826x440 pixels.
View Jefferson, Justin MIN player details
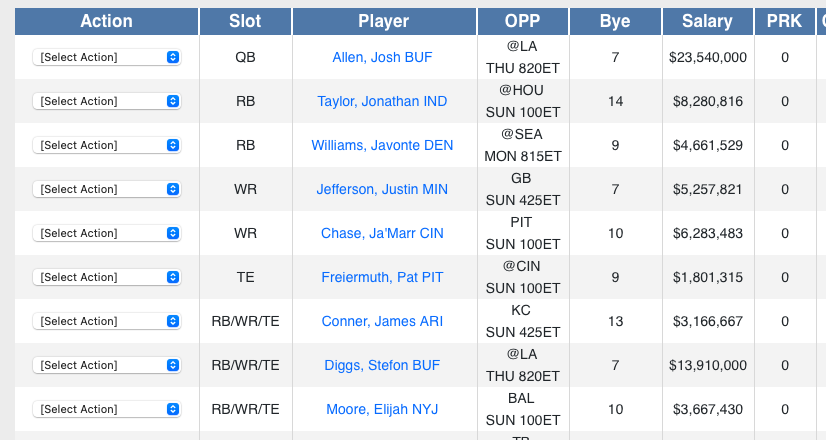(382, 189)
